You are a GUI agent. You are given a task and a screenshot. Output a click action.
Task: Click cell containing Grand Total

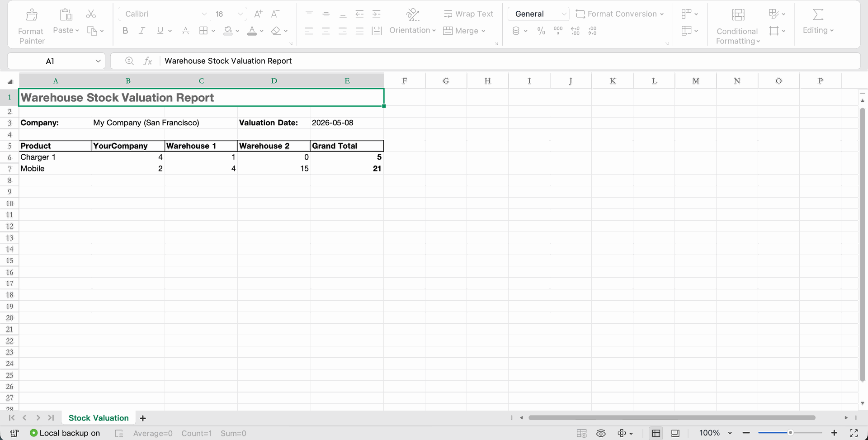[347, 146]
